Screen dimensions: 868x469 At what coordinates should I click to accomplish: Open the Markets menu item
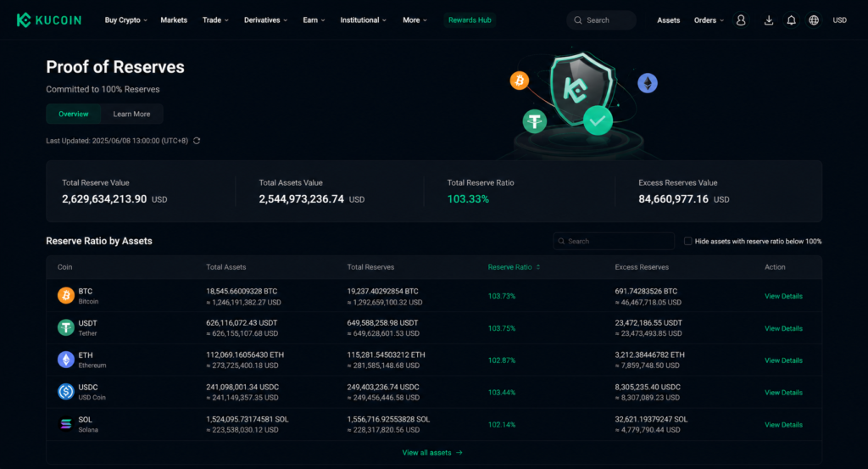click(174, 20)
